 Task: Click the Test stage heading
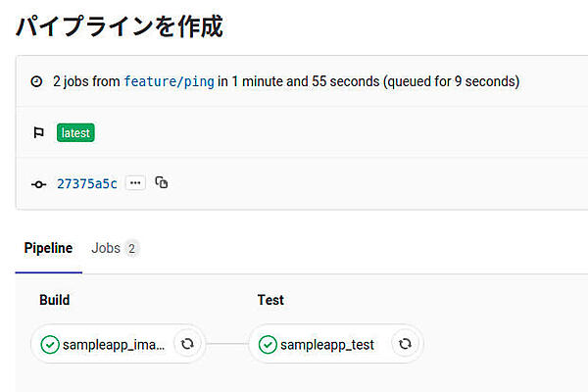(270, 300)
